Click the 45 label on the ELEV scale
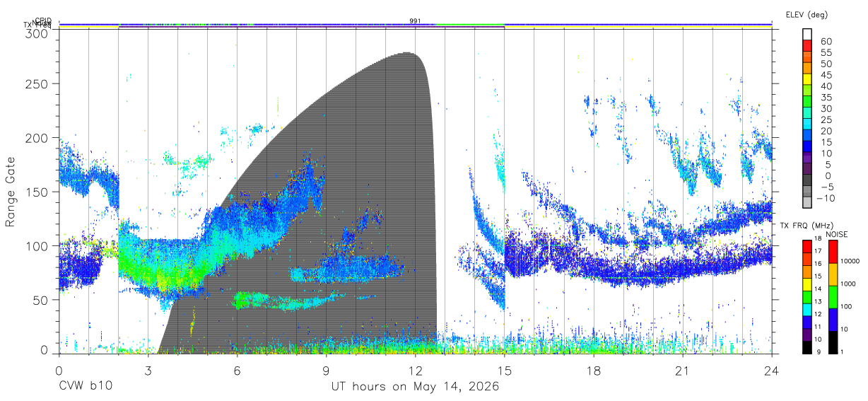 tap(826, 75)
